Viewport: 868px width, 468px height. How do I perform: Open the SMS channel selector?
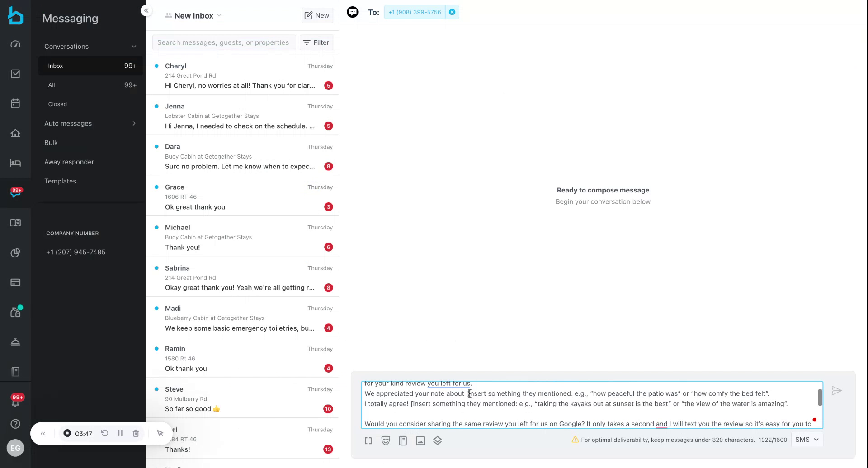point(807,439)
